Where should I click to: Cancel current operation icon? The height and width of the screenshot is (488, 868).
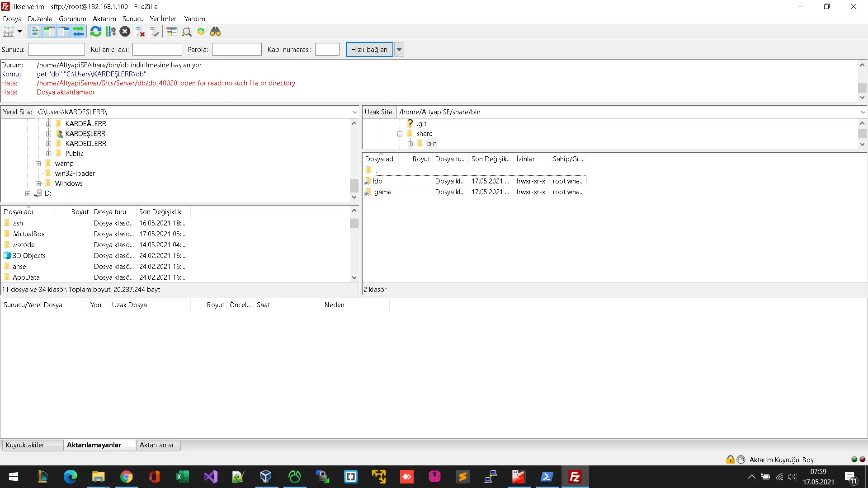(125, 32)
